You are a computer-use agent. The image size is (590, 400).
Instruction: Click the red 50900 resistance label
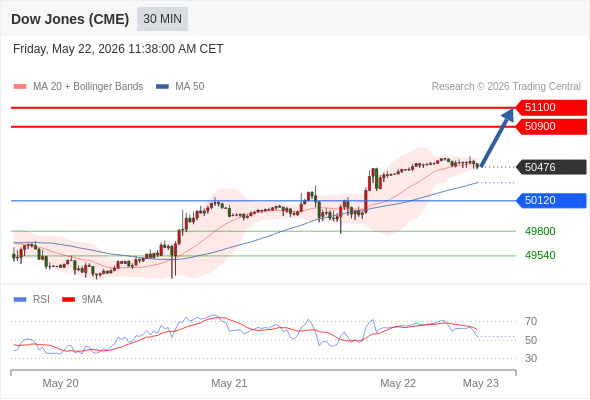point(551,126)
